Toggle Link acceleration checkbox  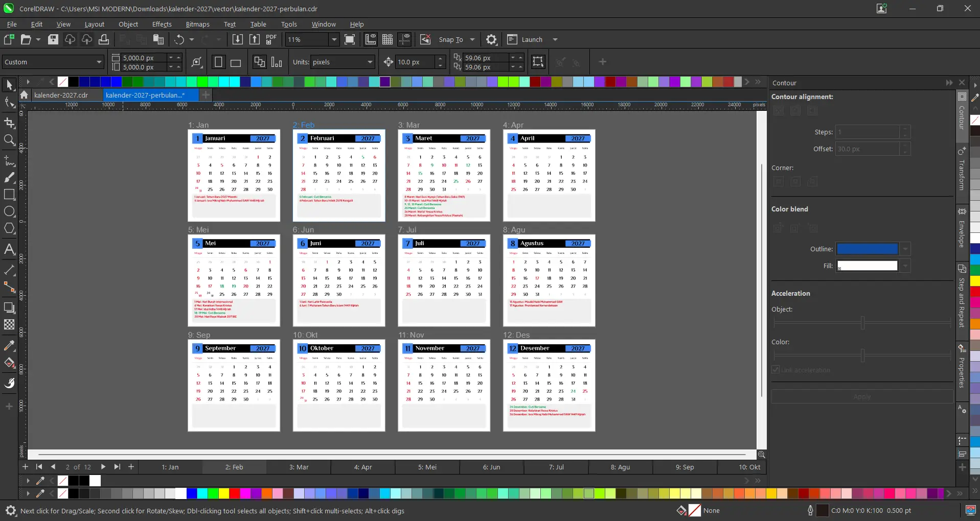(776, 370)
